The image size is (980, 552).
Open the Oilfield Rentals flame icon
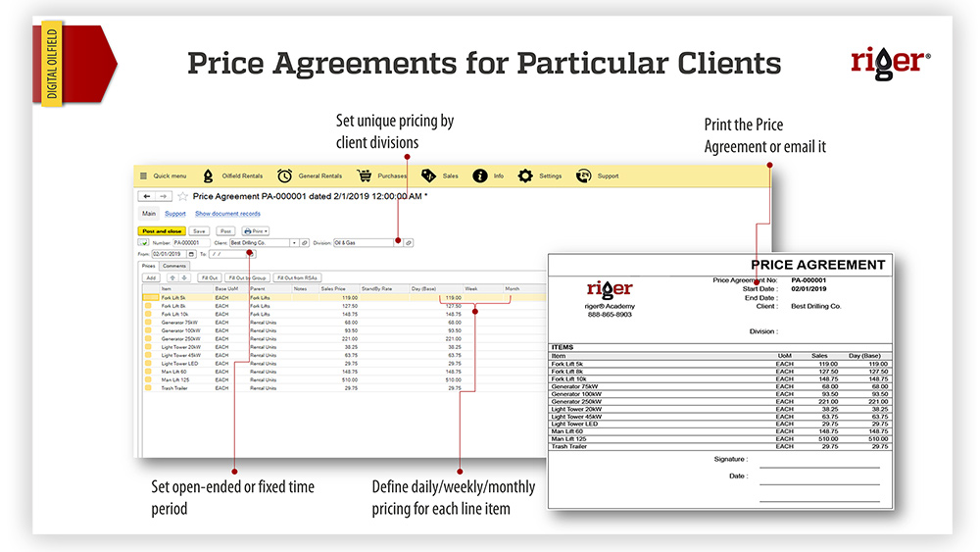[x=208, y=176]
